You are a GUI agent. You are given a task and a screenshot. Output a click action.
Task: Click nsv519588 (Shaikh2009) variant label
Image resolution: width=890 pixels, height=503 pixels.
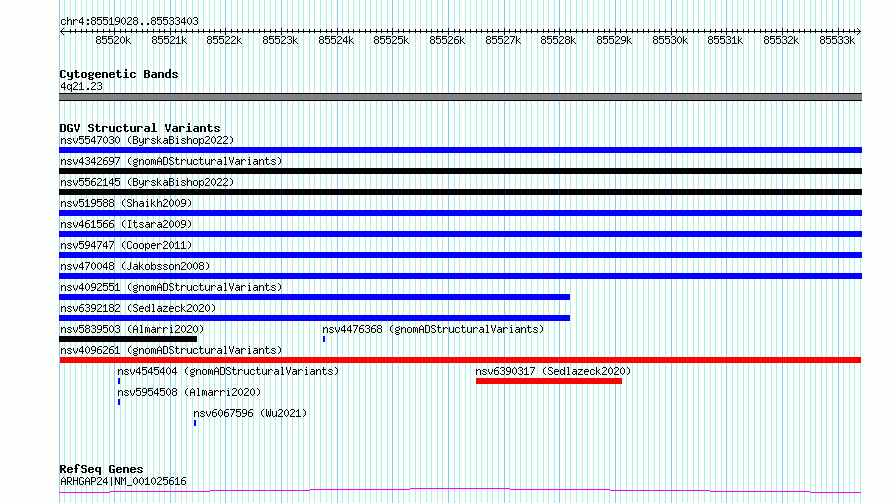(x=126, y=203)
